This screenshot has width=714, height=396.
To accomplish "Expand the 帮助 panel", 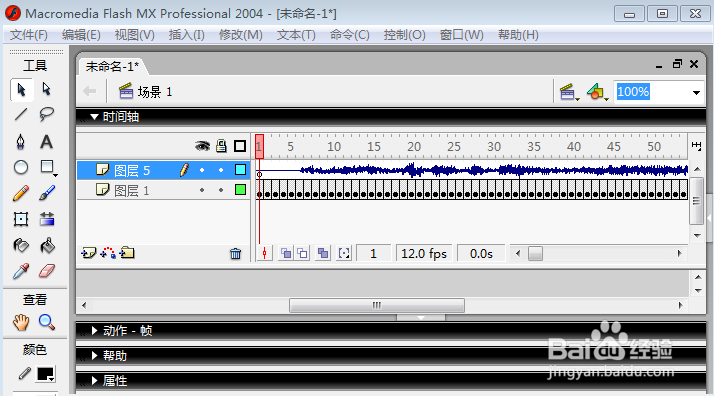I will [x=94, y=355].
